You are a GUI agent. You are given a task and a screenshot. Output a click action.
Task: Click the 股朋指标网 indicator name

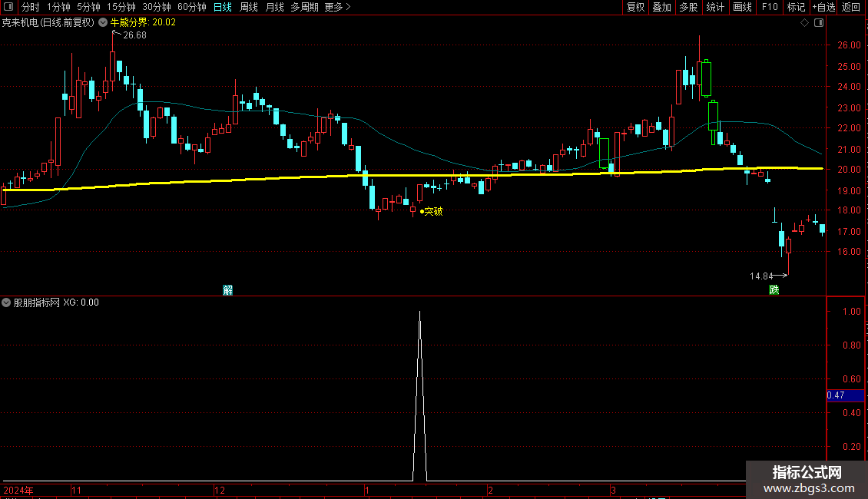coord(37,302)
